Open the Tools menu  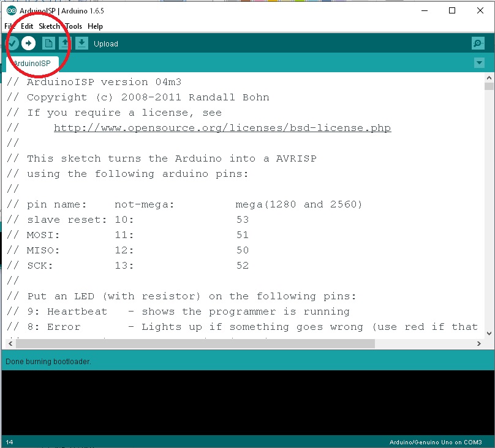[74, 26]
